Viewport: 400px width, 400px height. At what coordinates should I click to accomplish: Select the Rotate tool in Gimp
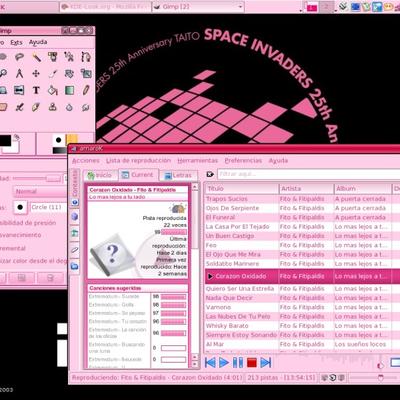[69, 73]
